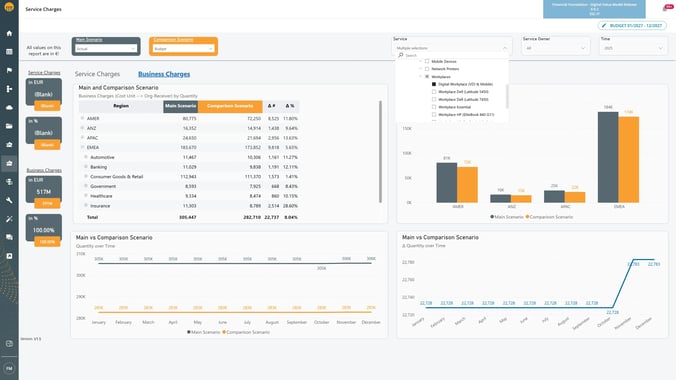Viewport: 676px width, 380px height.
Task: Toggle the Workplaces checkbox
Action: 427,76
